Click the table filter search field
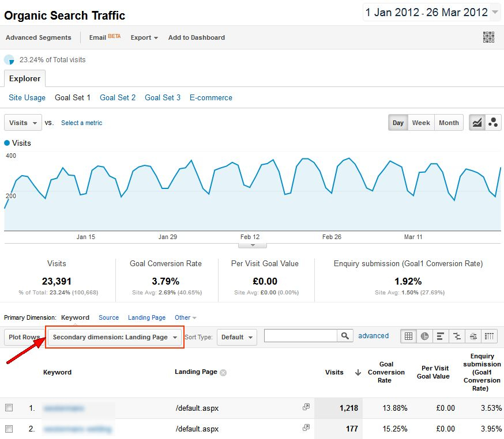The height and width of the screenshot is (439, 504). point(300,336)
